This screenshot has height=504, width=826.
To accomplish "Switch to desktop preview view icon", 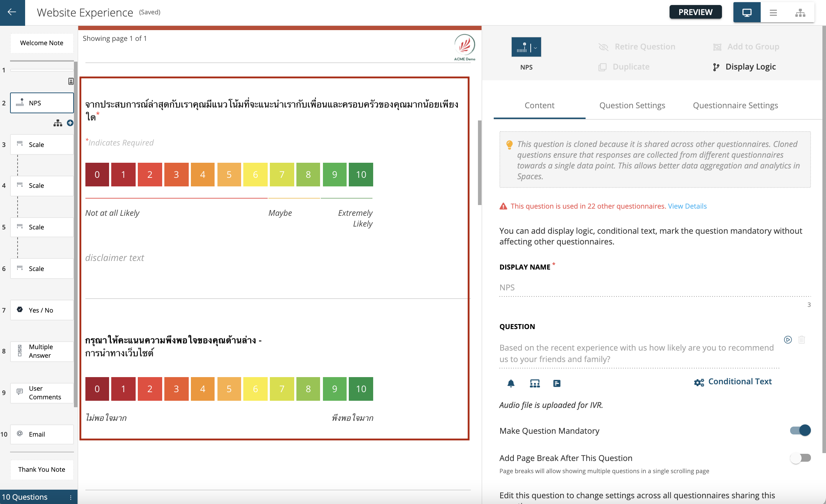I will click(747, 13).
